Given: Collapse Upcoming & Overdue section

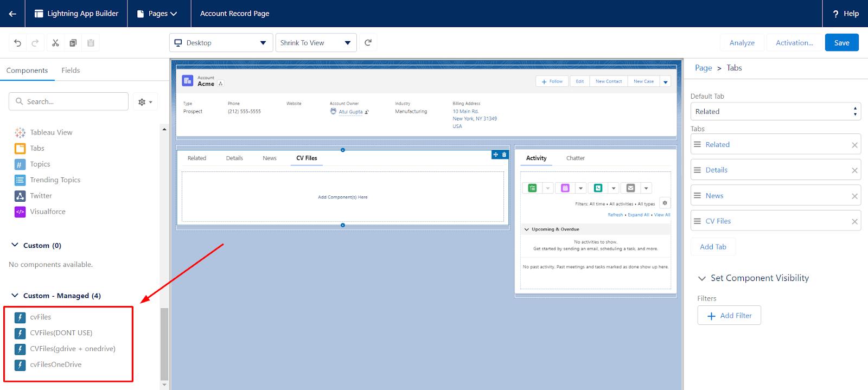Looking at the screenshot, I should click(x=526, y=229).
